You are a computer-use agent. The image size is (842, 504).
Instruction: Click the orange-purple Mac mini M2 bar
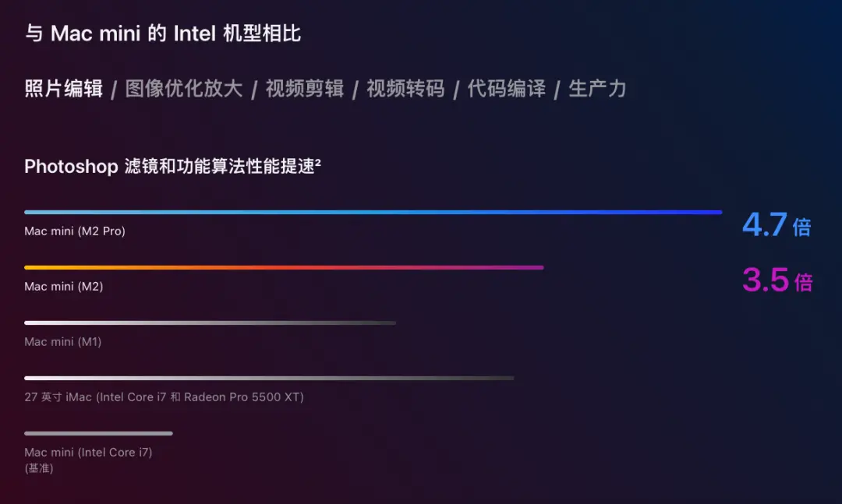pos(284,267)
